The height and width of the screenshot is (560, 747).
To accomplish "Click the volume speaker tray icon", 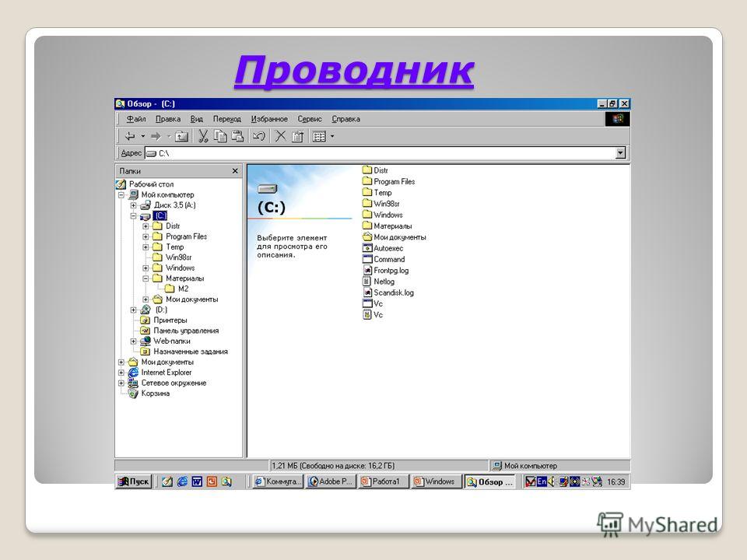I will click(552, 482).
